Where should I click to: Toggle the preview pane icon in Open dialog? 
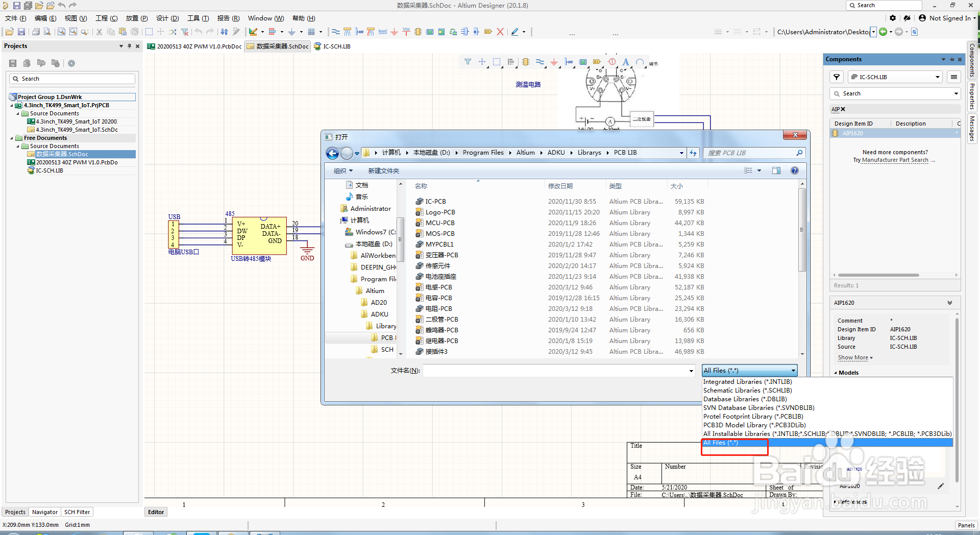click(776, 171)
